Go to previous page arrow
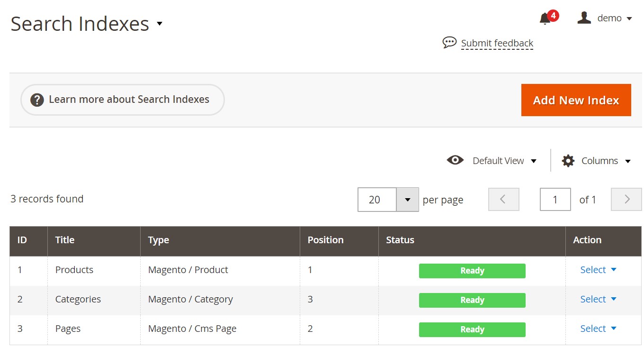 (503, 200)
